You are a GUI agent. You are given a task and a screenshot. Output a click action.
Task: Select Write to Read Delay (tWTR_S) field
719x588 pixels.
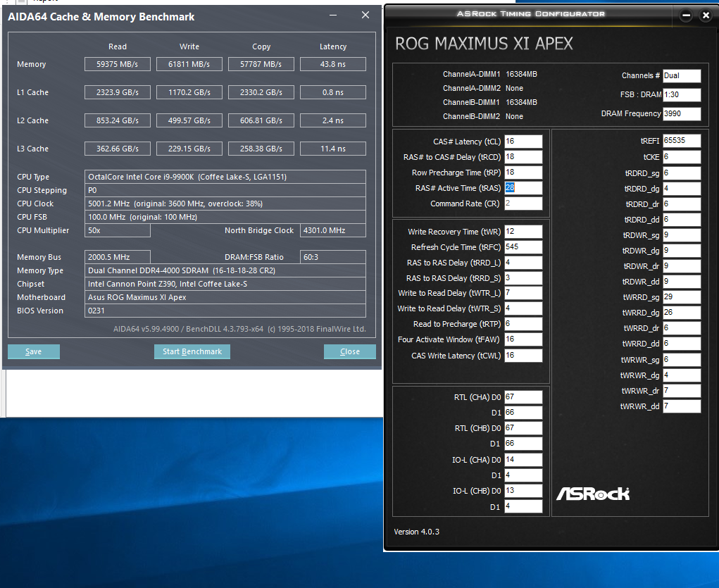click(523, 308)
